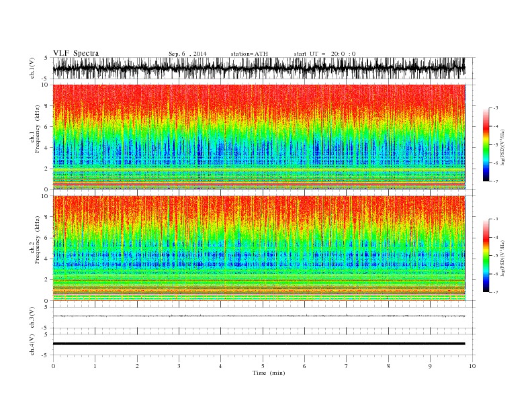
Task: Click the ch.1 spectrogram plot
Action: pos(259,136)
